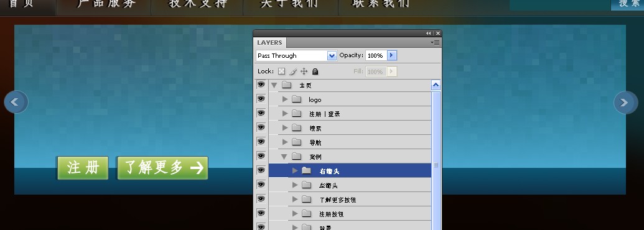
Task: Hide the 注册 | 登录 group
Action: [x=261, y=113]
